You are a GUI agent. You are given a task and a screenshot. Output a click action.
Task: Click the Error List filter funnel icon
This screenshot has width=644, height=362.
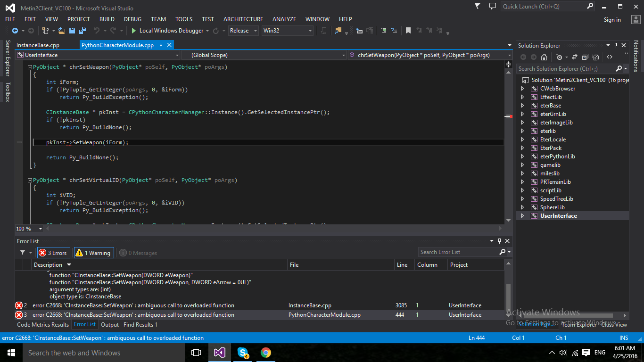[x=22, y=253]
